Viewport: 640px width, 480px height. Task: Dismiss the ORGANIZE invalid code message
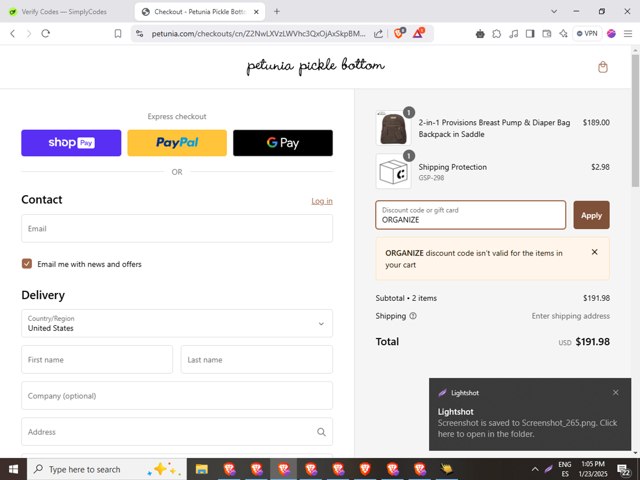(595, 252)
